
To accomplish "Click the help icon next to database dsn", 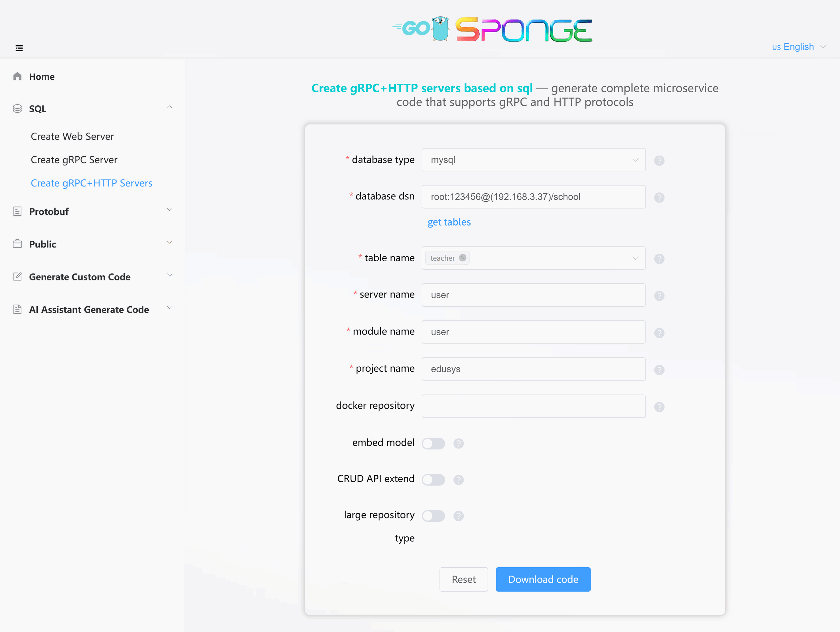I will [x=659, y=197].
